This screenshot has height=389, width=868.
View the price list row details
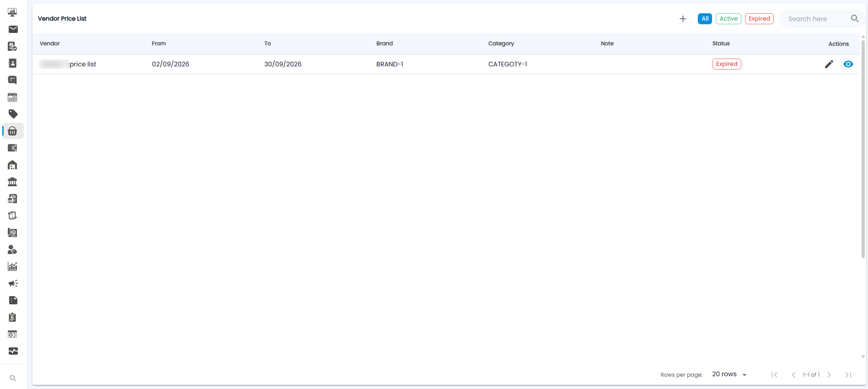click(x=848, y=64)
